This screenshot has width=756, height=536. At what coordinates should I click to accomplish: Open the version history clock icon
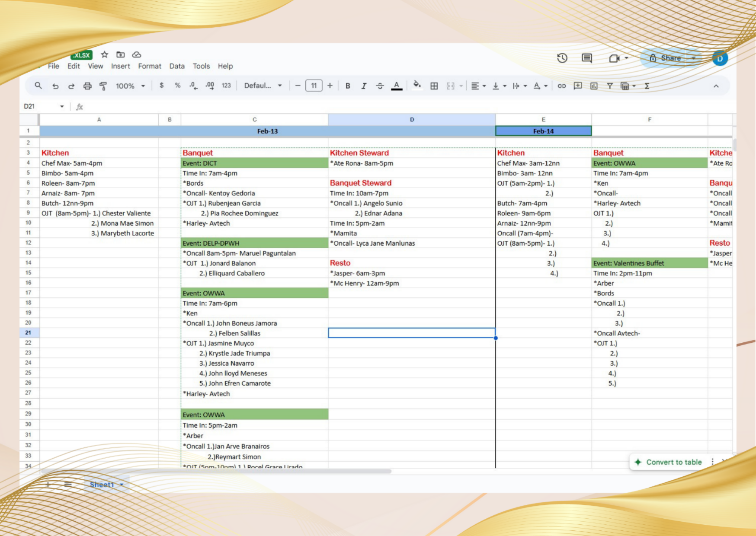[x=562, y=58]
